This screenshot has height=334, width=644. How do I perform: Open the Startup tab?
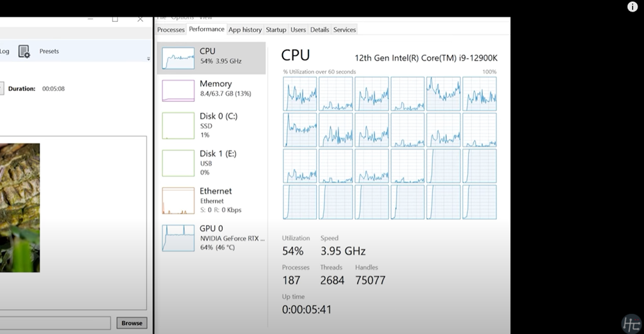pyautogui.click(x=276, y=30)
